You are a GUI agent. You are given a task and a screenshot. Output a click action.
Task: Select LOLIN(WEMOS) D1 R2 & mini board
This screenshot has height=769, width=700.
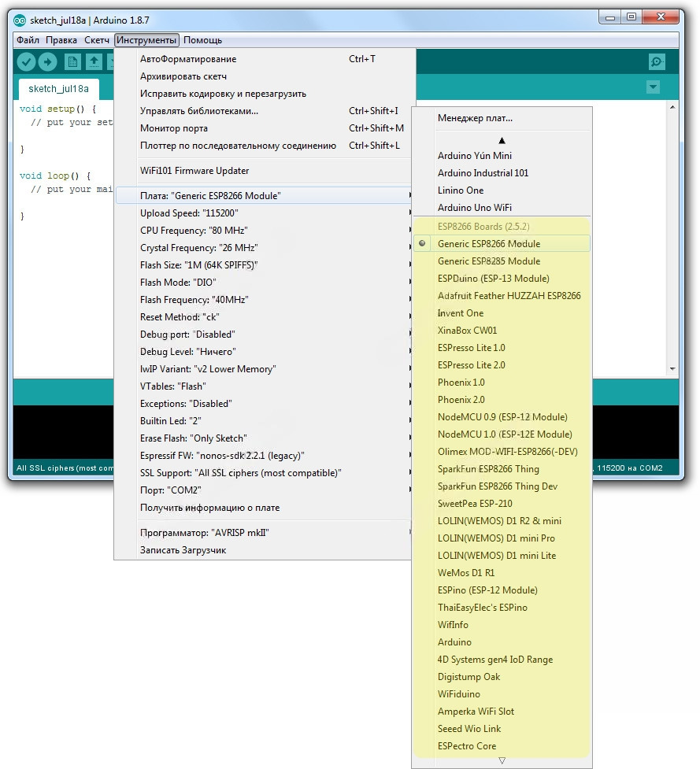point(499,521)
